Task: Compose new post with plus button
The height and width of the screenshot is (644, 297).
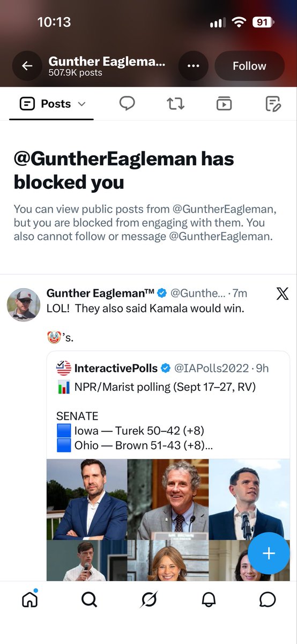Action: point(269,553)
